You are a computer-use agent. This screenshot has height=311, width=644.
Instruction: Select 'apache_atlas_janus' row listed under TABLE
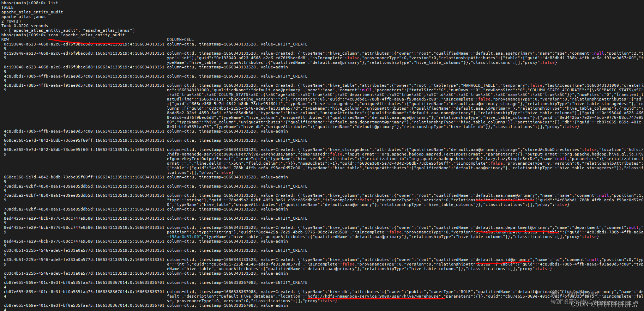(x=23, y=17)
